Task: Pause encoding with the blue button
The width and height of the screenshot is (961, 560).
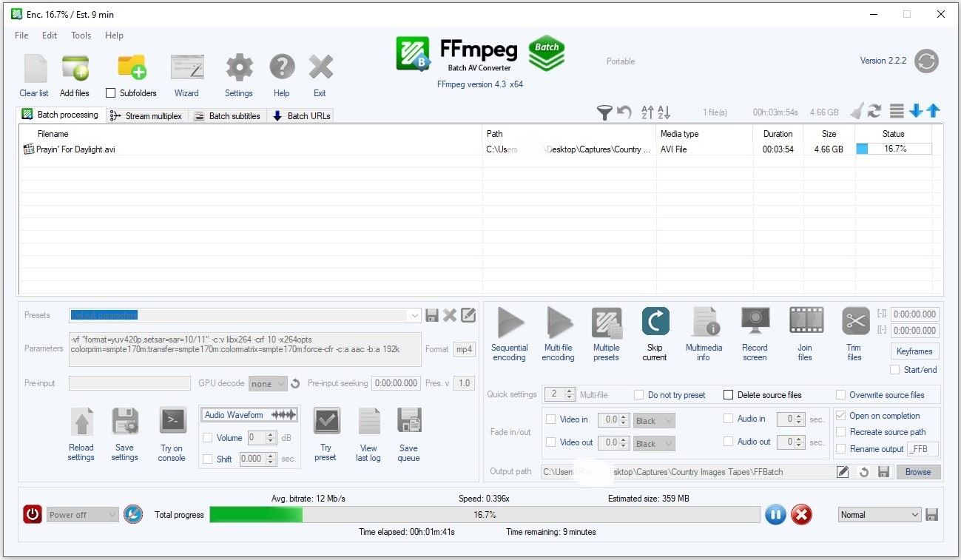Action: [x=775, y=515]
